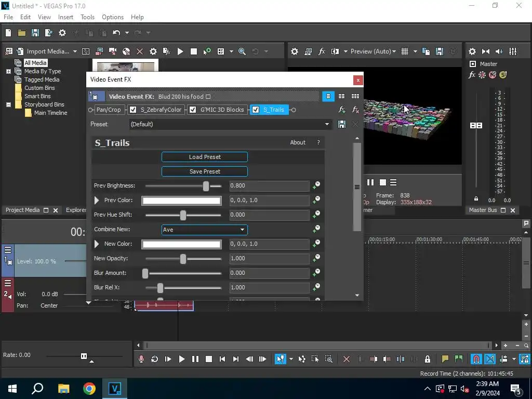Click the Blur Amount value field
The image size is (532, 399).
click(270, 273)
